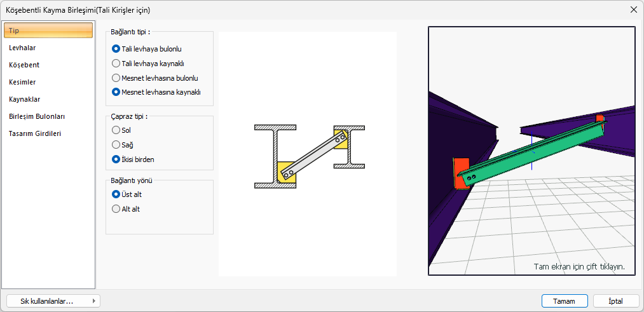Set Çapraz tipi to Sol

tap(116, 130)
